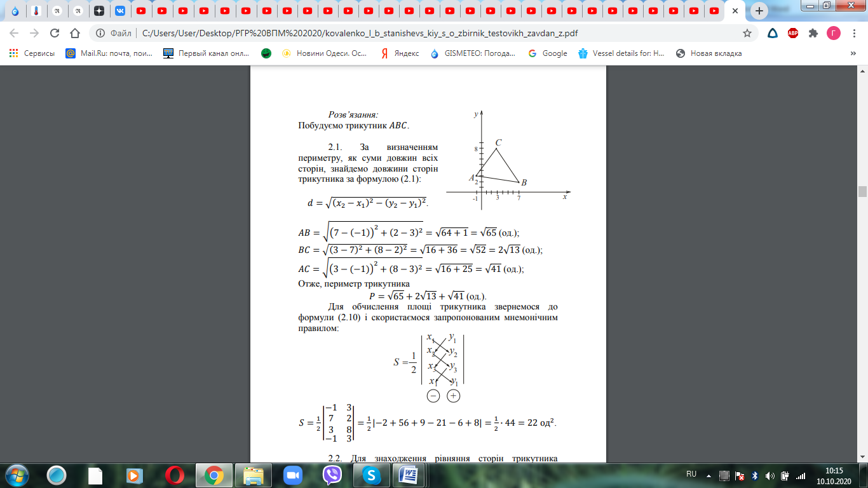Open the Action Center flag icon
This screenshot has height=488, width=868.
[740, 475]
